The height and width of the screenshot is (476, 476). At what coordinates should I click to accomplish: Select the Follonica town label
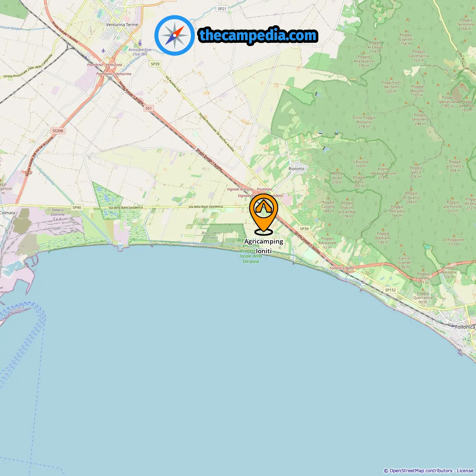click(465, 327)
